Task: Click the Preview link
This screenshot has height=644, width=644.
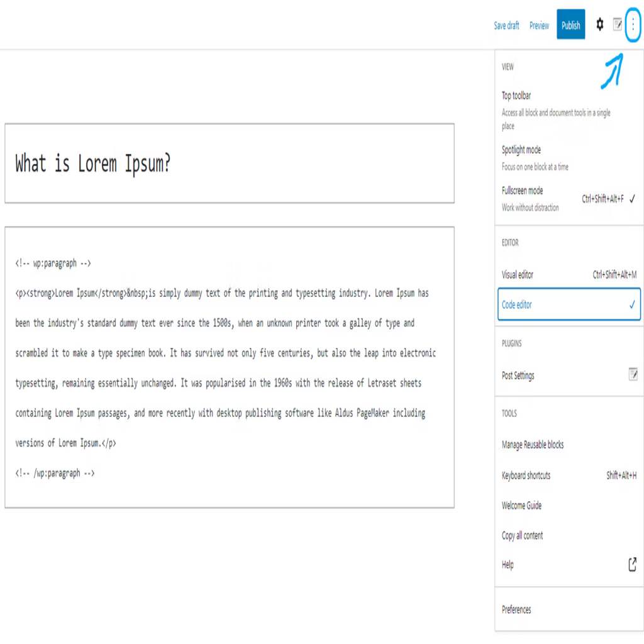Action: pyautogui.click(x=539, y=25)
